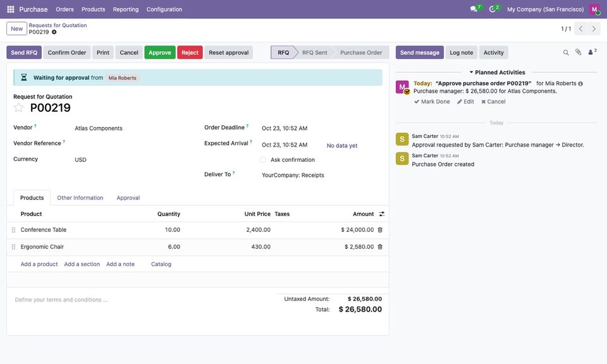Select the RFQ Sent status stage

[x=314, y=52]
